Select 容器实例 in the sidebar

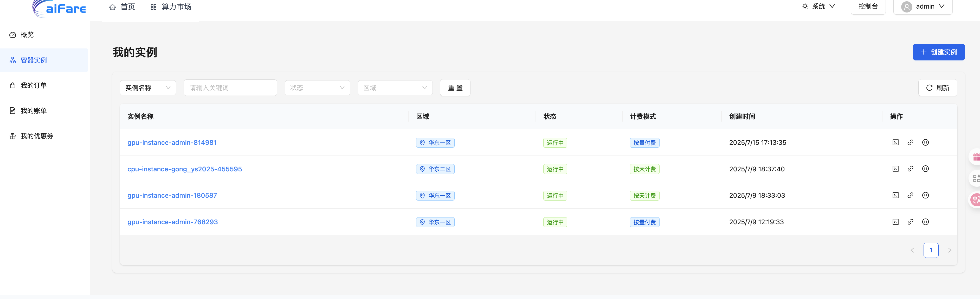click(33, 60)
